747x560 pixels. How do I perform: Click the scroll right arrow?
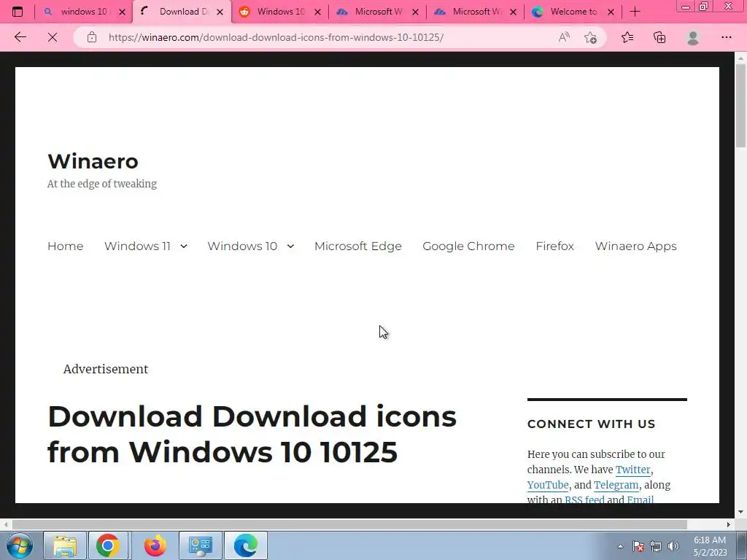[x=729, y=524]
